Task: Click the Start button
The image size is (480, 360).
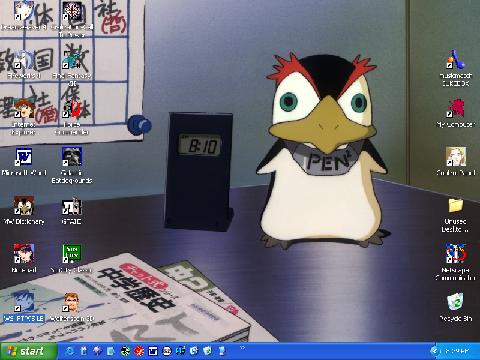Action: click(x=28, y=351)
